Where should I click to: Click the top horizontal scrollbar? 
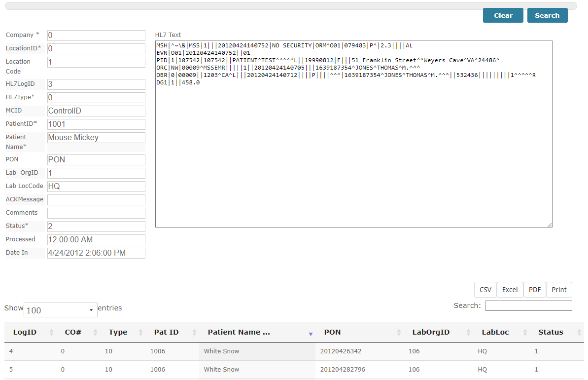[291, 6]
